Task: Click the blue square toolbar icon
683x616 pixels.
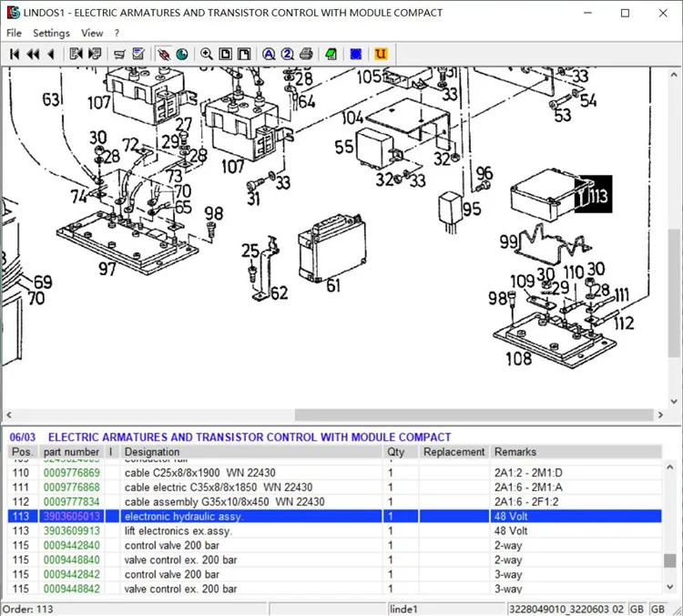Action: click(x=356, y=54)
